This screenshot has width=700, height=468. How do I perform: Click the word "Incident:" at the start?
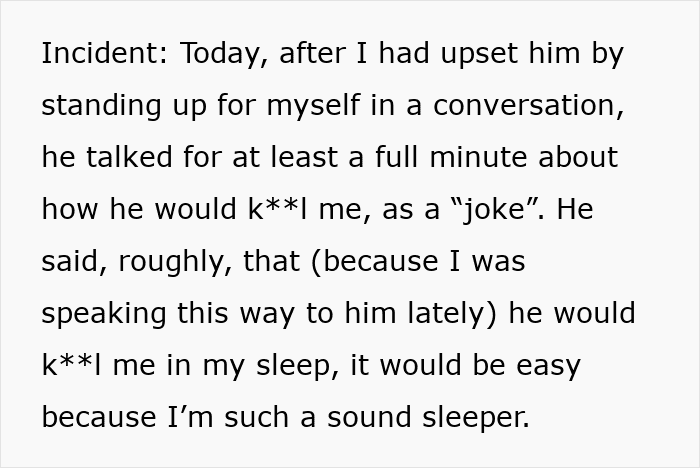(x=104, y=53)
